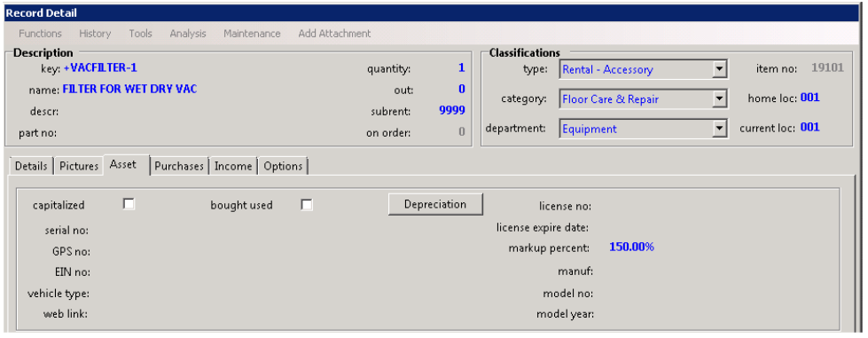Open the Purchases tab
The height and width of the screenshot is (338, 868).
click(x=179, y=166)
